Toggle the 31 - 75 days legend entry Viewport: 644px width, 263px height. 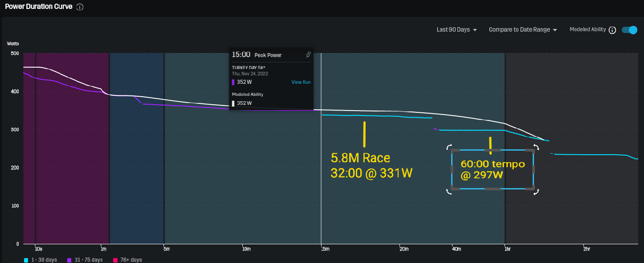pos(85,259)
